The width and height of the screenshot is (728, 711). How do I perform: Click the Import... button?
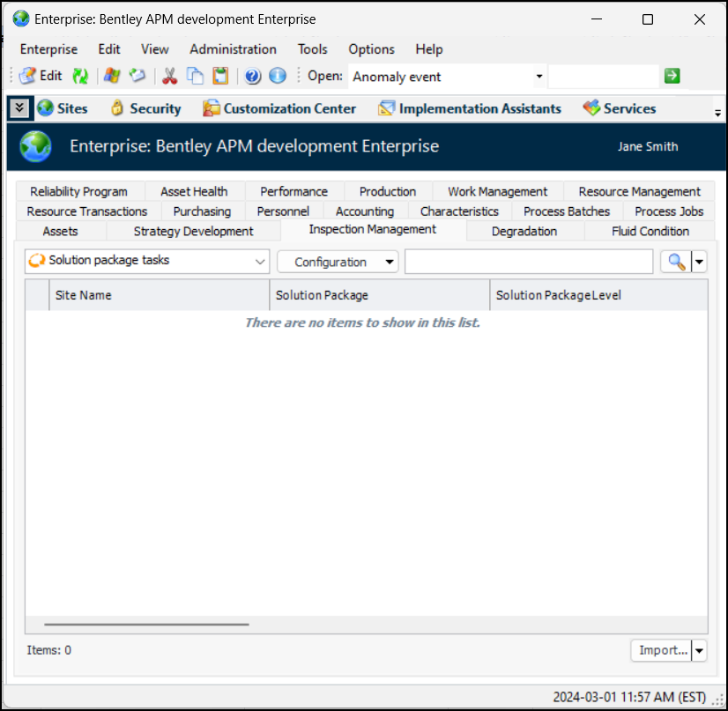(662, 651)
